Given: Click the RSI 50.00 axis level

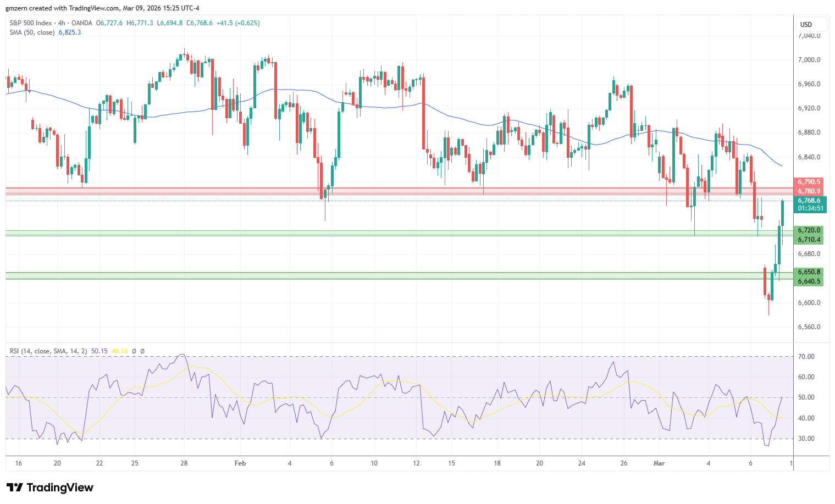Looking at the screenshot, I should [x=806, y=397].
